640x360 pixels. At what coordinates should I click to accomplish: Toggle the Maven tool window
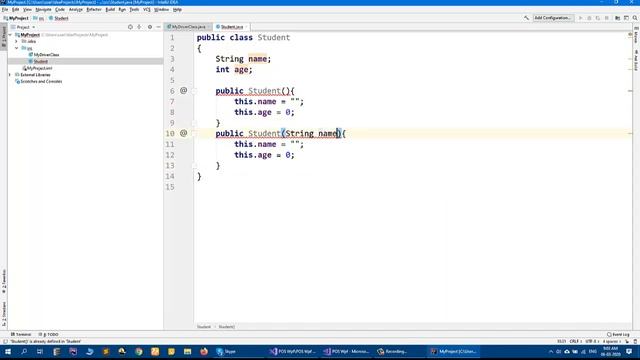click(636, 35)
